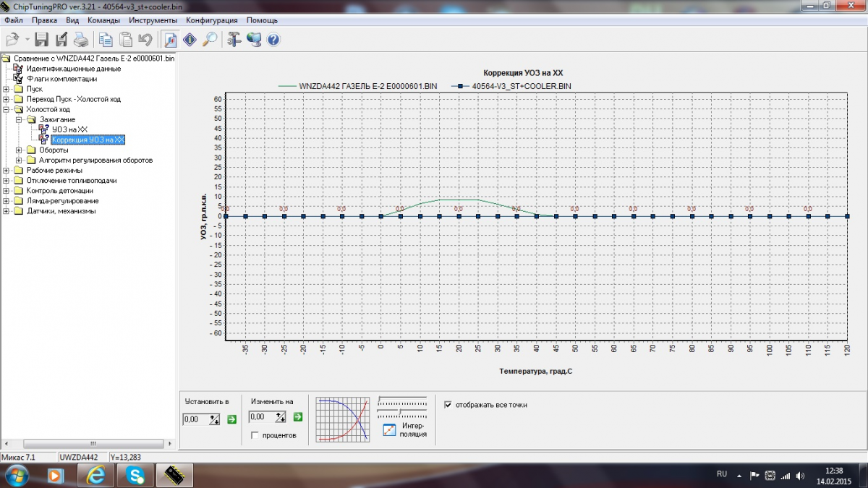Expand the Рабочие режимы folder
This screenshot has width=868, height=488.
coord(7,170)
